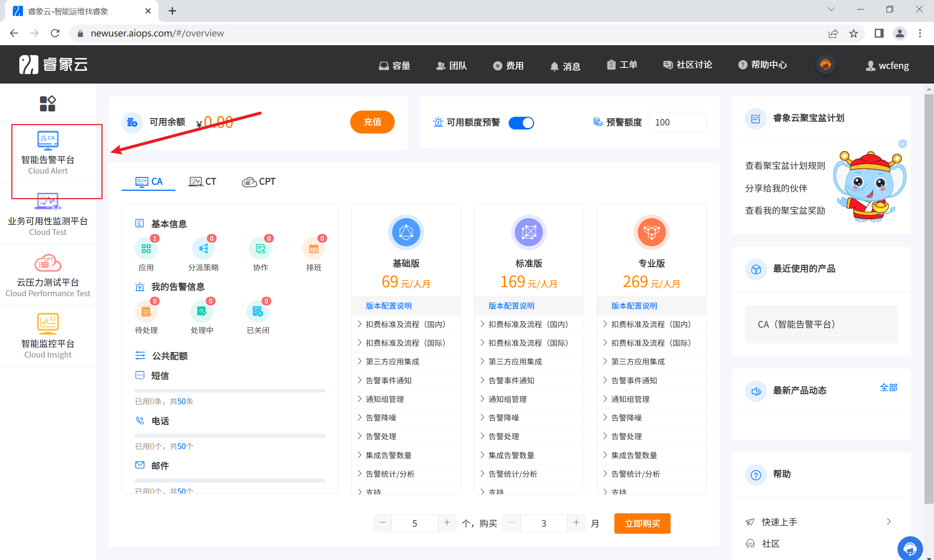This screenshot has width=934, height=560.
Task: Open Cloud Performance Test platform in sidebar
Action: point(48,275)
